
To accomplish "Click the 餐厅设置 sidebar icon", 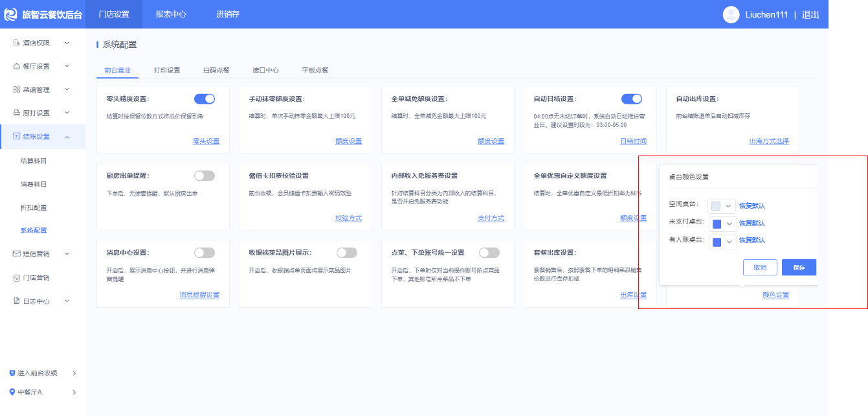I will pos(17,66).
